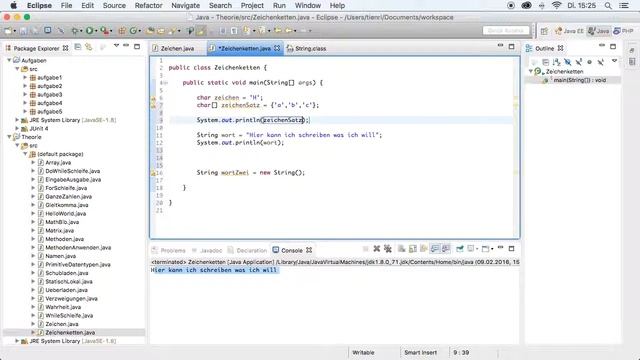
Task: Toggle Hide Fields in Outline toolbar
Action: pos(567,62)
